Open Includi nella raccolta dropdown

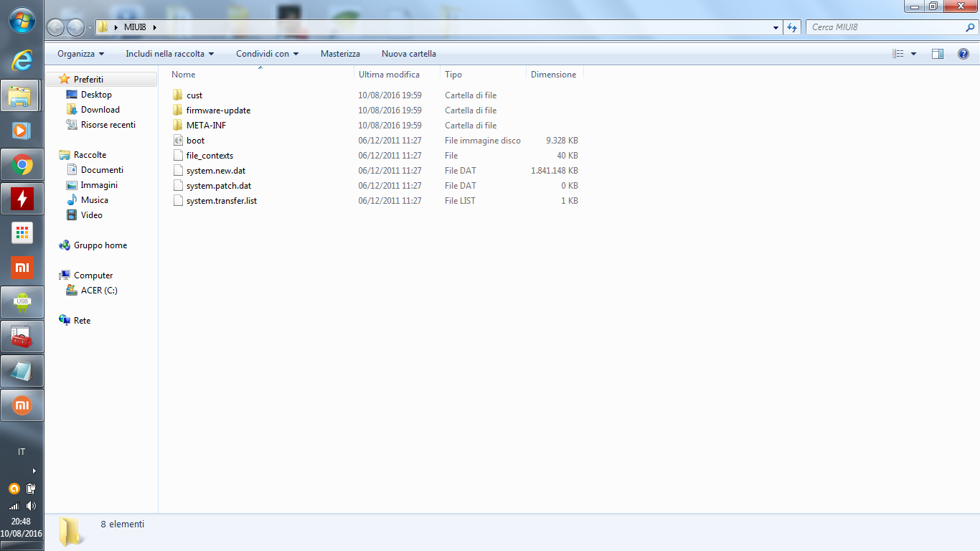171,54
